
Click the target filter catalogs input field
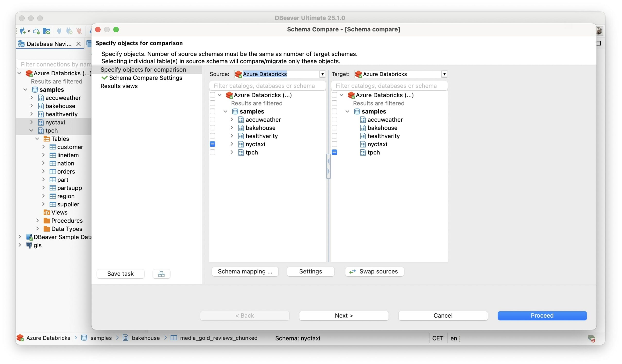389,86
